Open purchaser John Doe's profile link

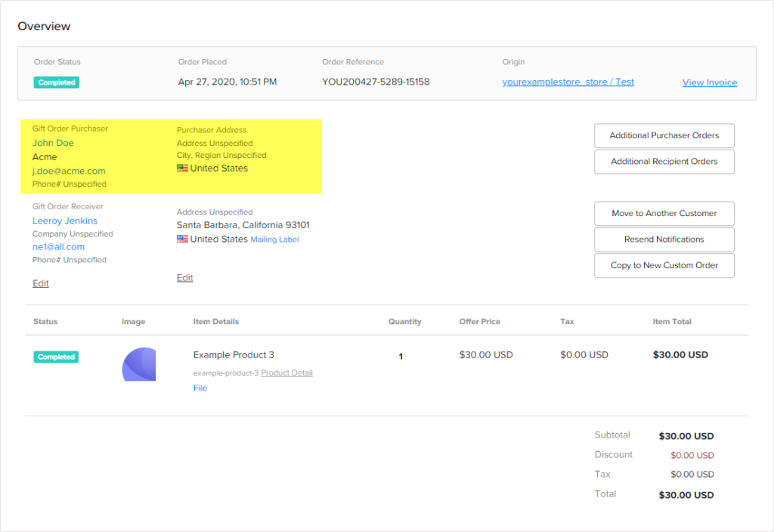[x=53, y=143]
